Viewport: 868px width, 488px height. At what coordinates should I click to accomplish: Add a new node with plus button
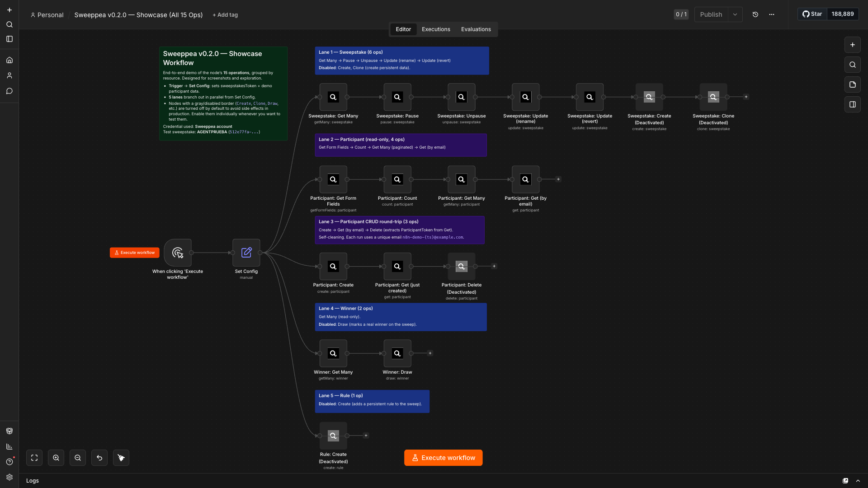[x=853, y=45]
